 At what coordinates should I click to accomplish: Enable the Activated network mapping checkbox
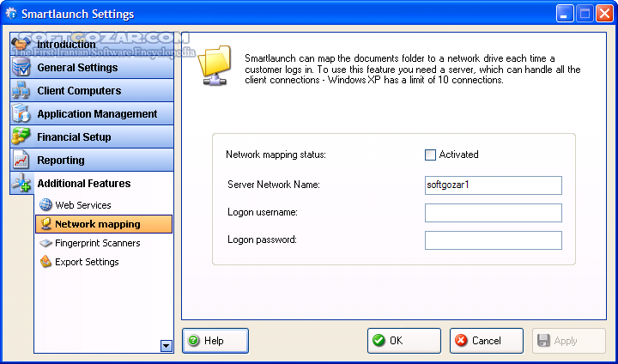(430, 155)
